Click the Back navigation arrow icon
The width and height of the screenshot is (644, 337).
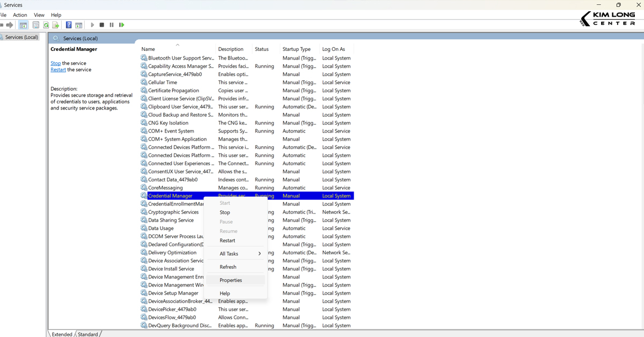3,25
